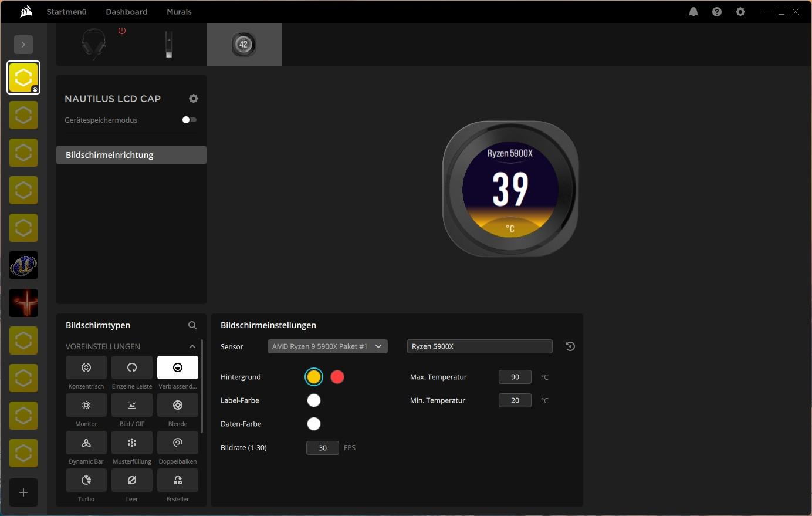
Task: Open NAUTILUS LCD CAP device settings gear
Action: pyautogui.click(x=194, y=99)
